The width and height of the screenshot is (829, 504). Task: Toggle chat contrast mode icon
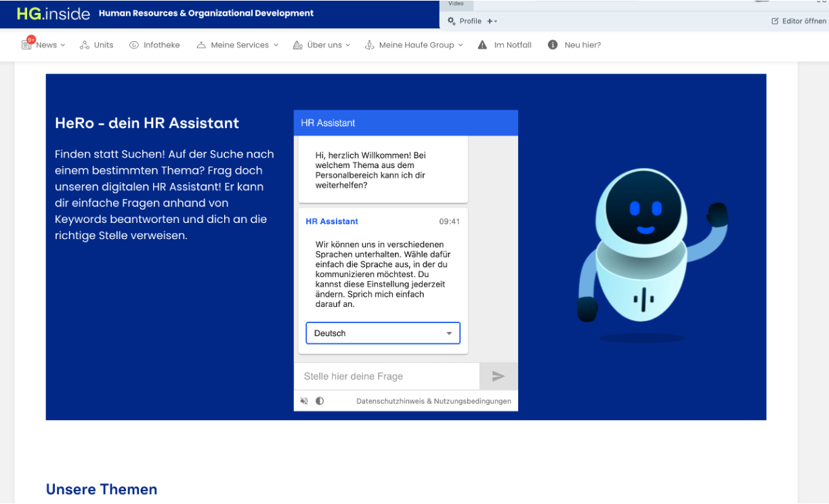pos(320,401)
